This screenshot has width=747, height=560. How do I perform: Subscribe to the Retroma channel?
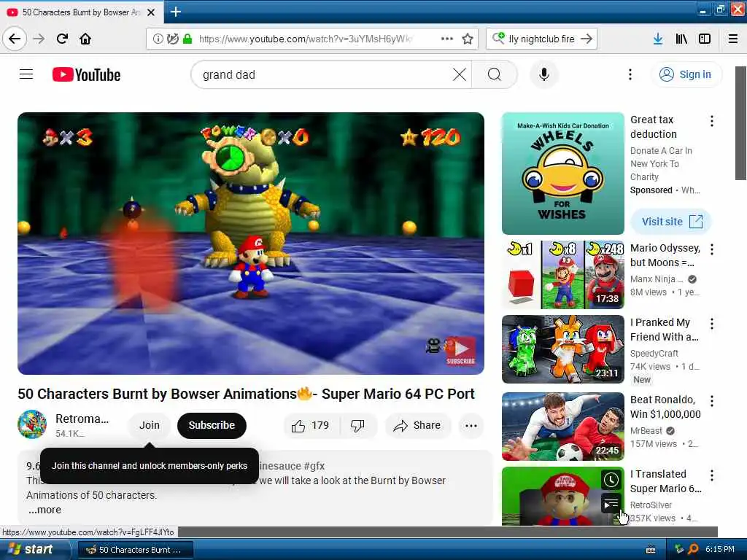[x=212, y=425]
